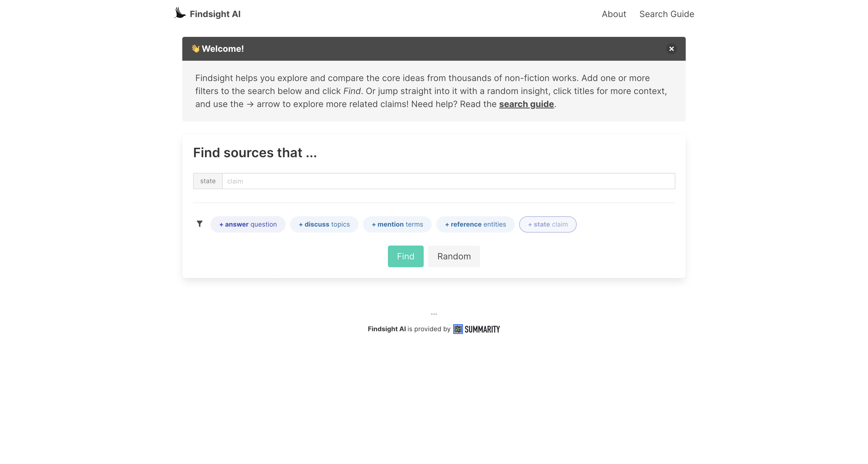Click the state filter type label

pos(208,181)
